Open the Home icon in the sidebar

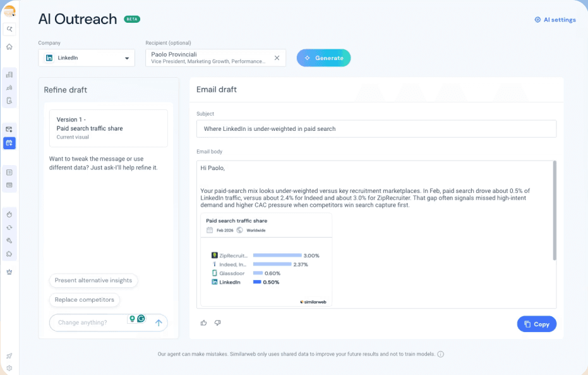[x=9, y=46]
